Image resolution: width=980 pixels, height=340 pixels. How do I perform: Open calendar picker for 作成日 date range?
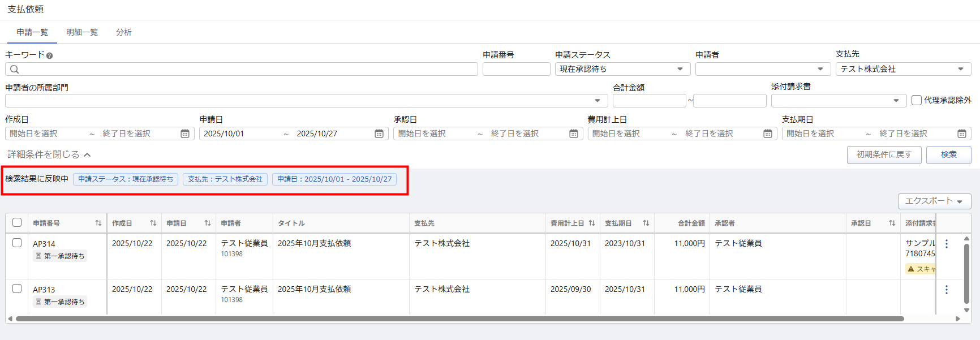tap(185, 134)
